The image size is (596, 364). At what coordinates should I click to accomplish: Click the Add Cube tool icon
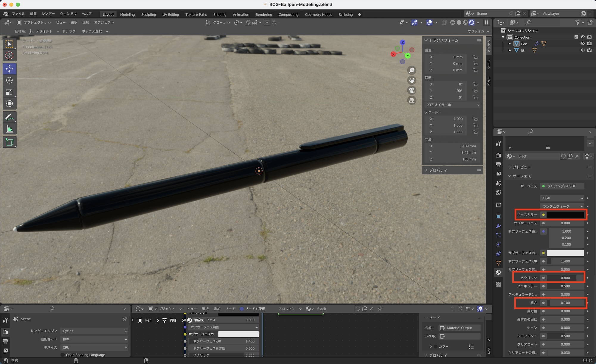pyautogui.click(x=9, y=142)
